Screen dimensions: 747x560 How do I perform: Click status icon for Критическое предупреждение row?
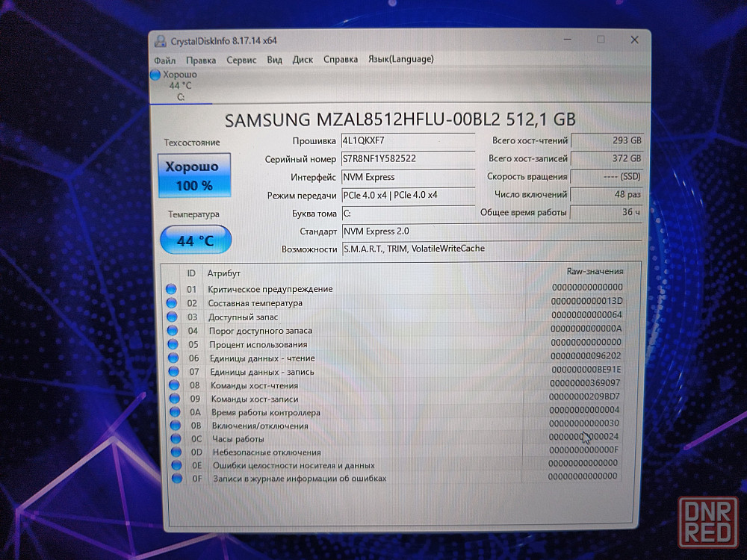(171, 289)
